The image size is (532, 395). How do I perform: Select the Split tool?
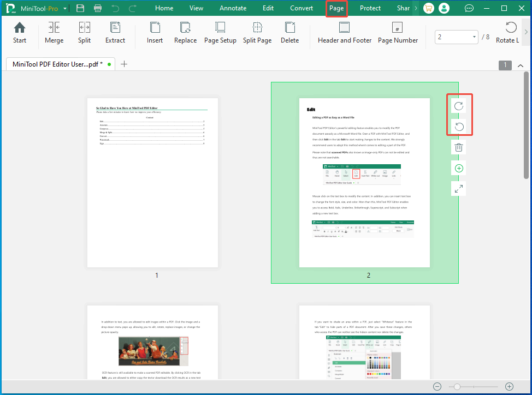pos(84,33)
